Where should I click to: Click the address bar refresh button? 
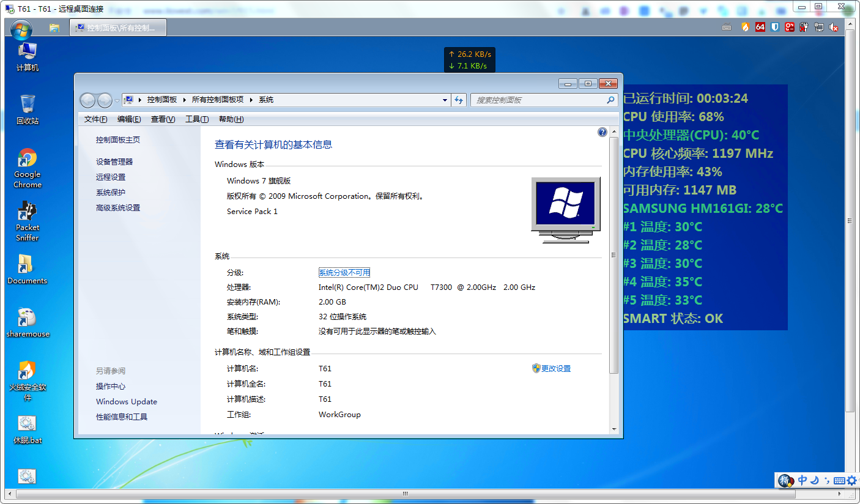click(x=459, y=100)
